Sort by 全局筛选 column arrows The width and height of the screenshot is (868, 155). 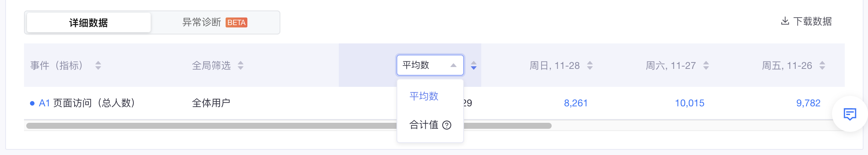point(241,66)
